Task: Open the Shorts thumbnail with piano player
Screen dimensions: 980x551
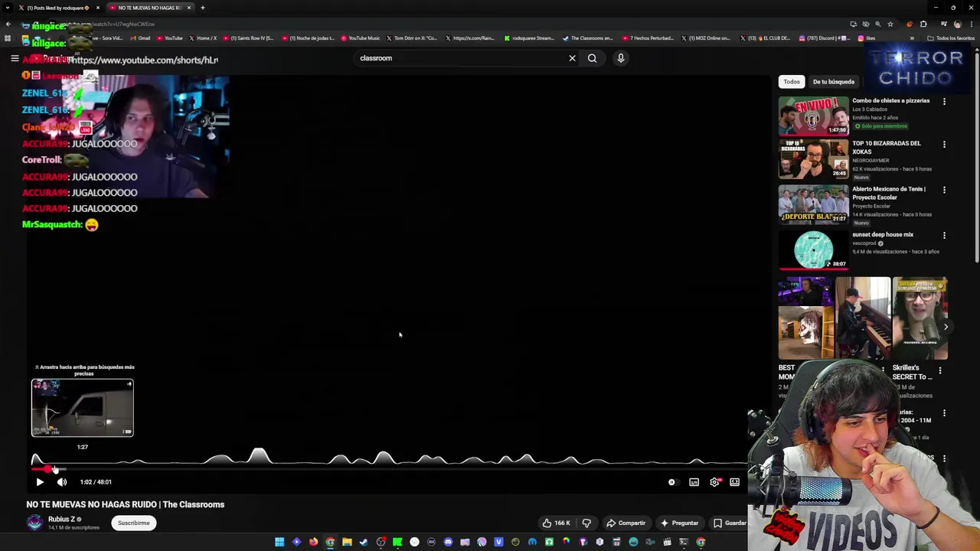Action: (x=863, y=318)
